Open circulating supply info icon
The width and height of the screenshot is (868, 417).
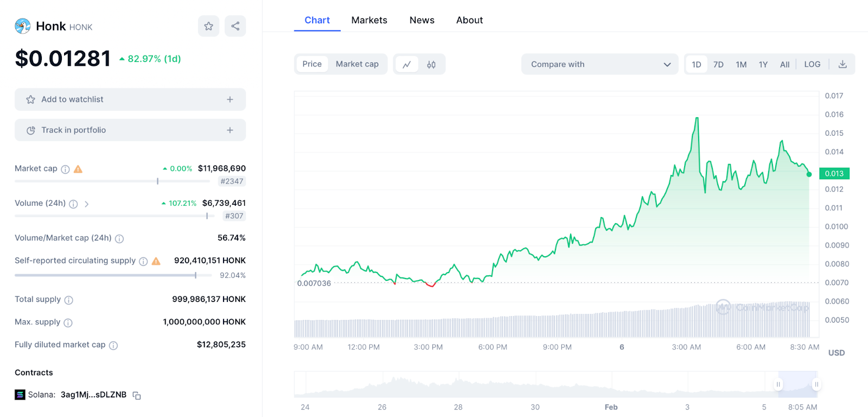[x=143, y=262]
